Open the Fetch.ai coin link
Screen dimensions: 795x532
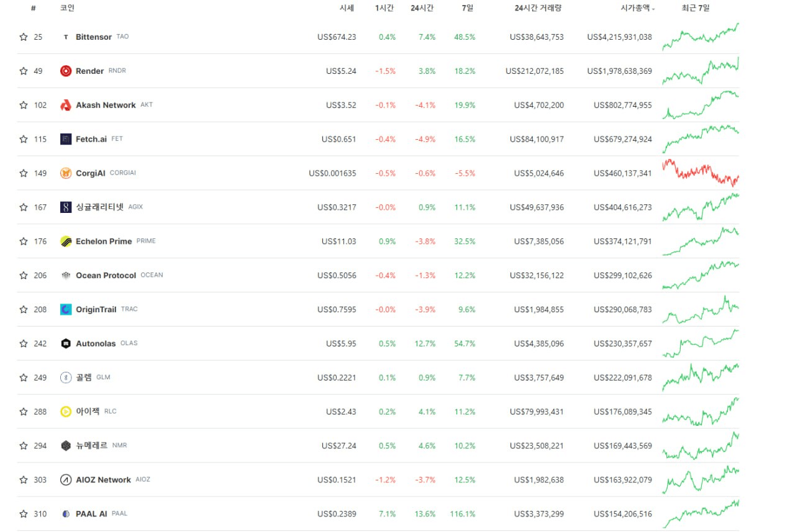coord(91,139)
